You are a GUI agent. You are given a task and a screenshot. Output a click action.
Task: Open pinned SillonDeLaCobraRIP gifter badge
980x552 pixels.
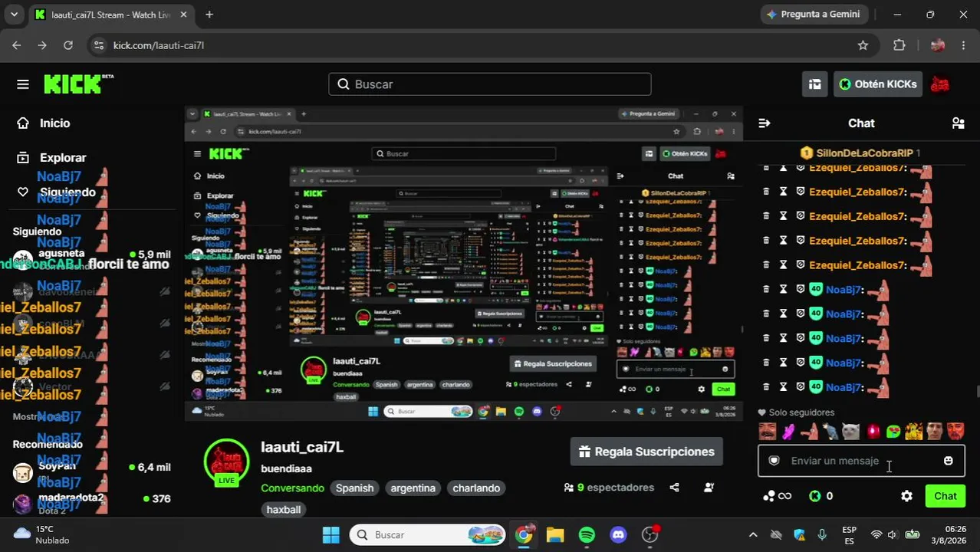[860, 153]
